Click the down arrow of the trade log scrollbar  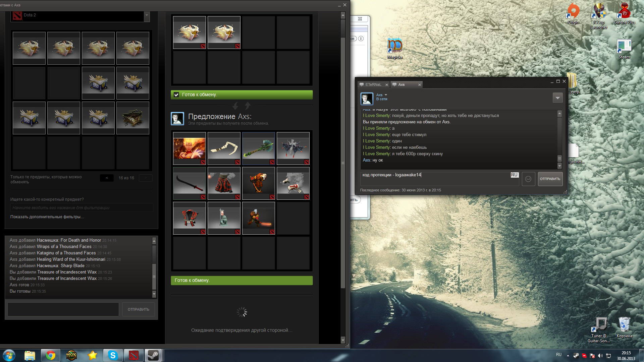coord(154,294)
